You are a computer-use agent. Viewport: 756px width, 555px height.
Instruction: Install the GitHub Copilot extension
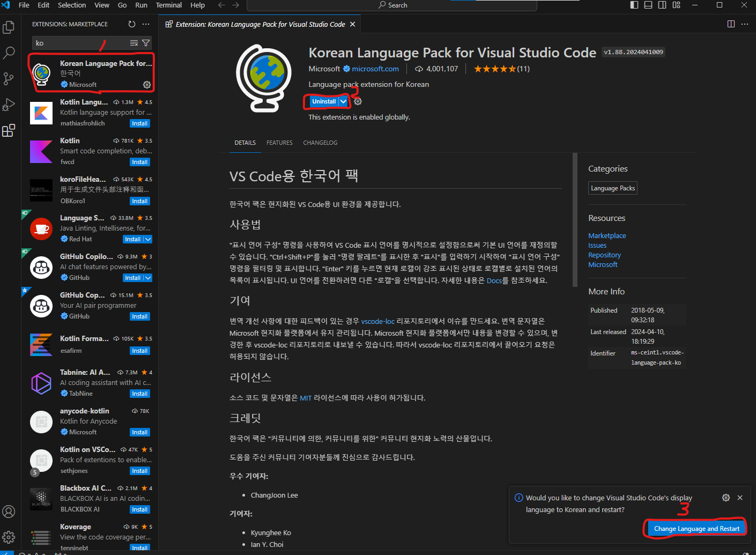(x=140, y=316)
